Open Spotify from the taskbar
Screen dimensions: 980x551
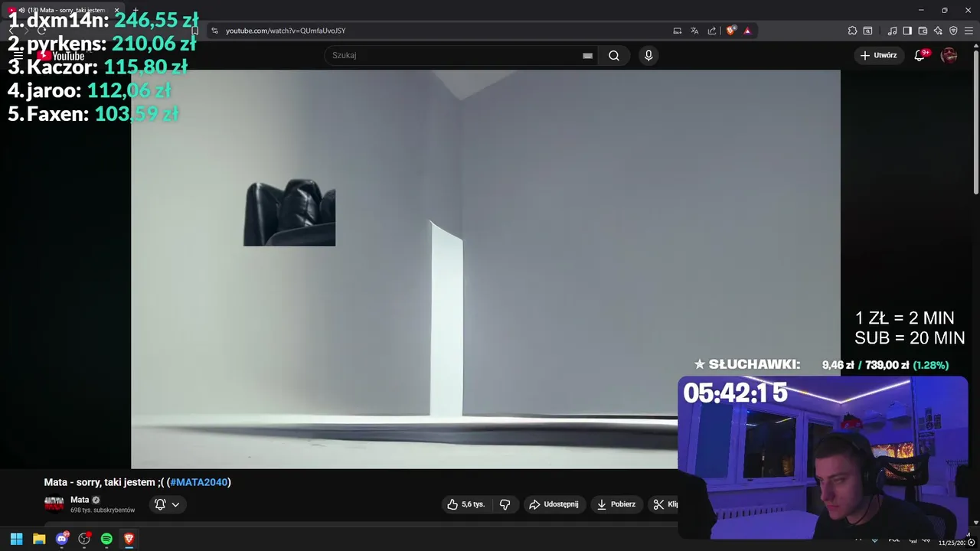click(x=106, y=539)
